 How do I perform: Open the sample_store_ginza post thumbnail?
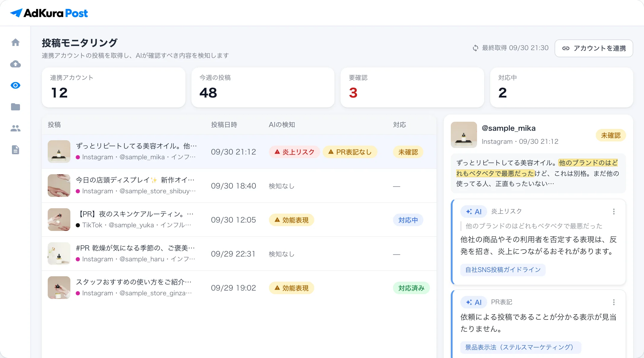point(59,288)
